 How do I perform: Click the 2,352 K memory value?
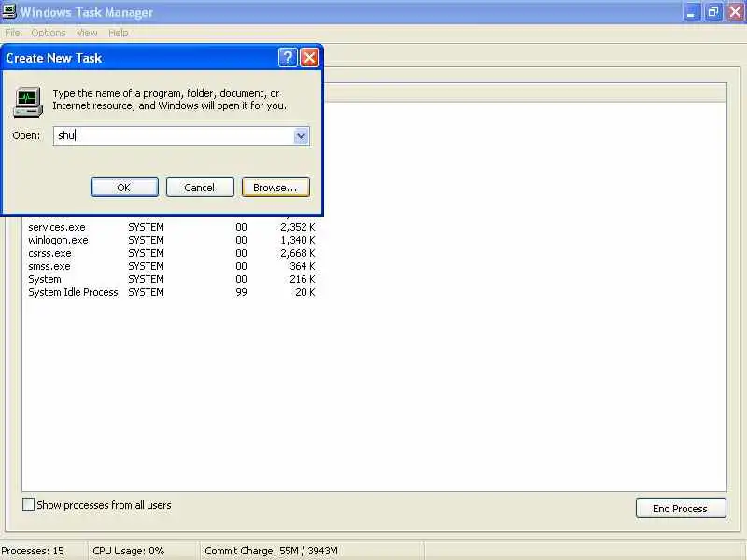point(298,227)
